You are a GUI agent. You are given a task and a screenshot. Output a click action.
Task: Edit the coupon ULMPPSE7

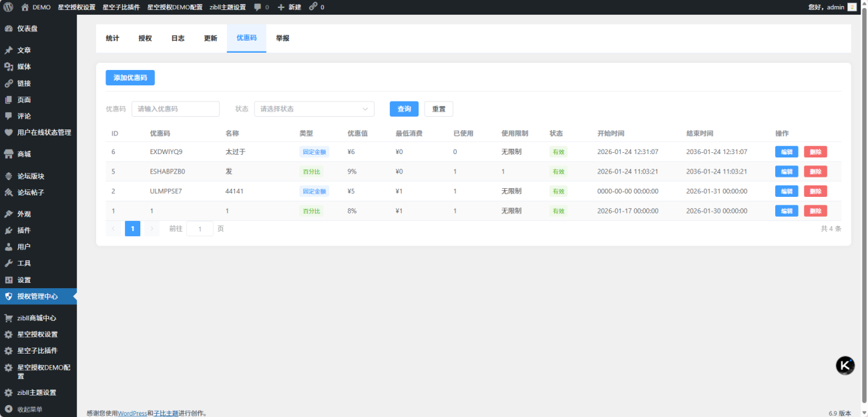[786, 191]
